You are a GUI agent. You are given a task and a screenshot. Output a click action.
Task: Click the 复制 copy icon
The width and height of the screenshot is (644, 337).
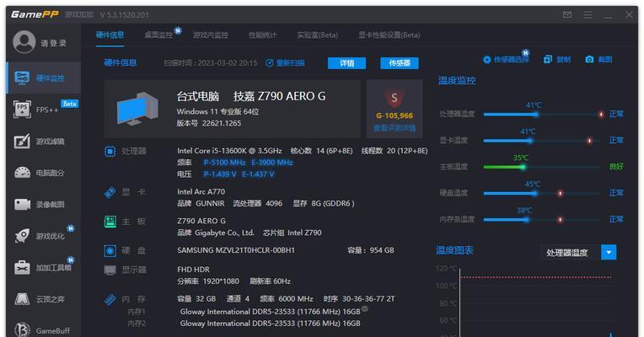click(x=547, y=60)
